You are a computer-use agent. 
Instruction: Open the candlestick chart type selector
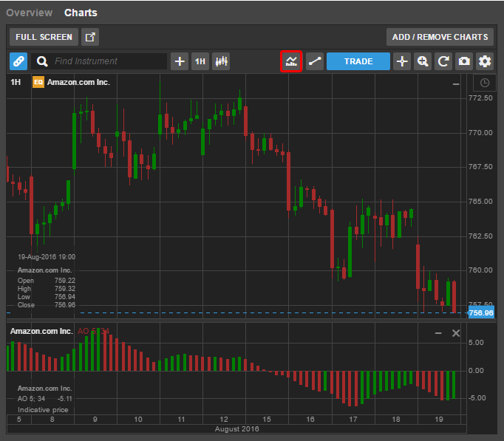[221, 61]
